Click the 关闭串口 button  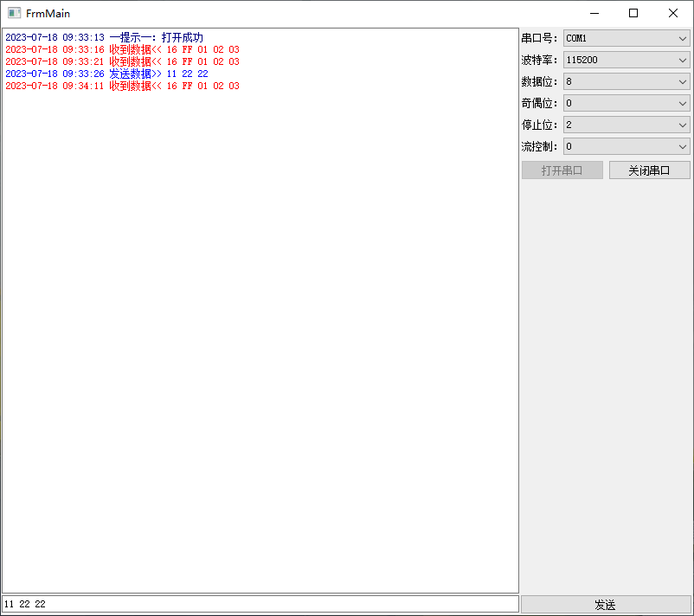coord(649,170)
